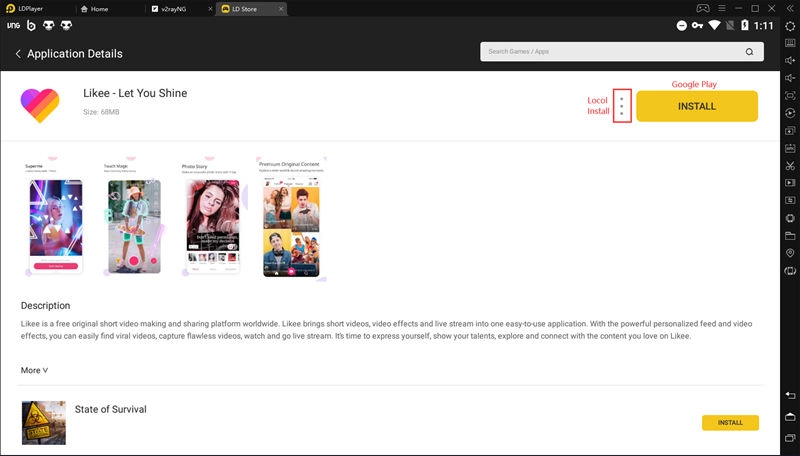The image size is (800, 456).
Task: Open Android recent apps button
Action: (x=790, y=438)
